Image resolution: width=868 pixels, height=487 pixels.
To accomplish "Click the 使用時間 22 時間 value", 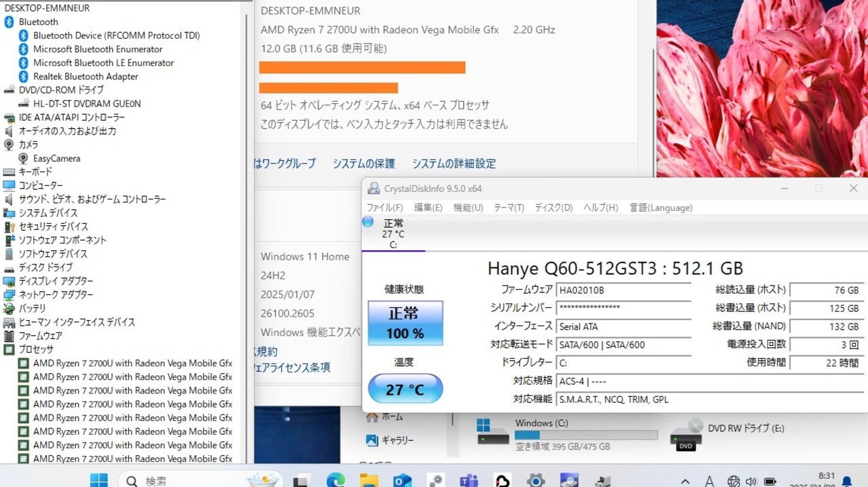I will 827,363.
